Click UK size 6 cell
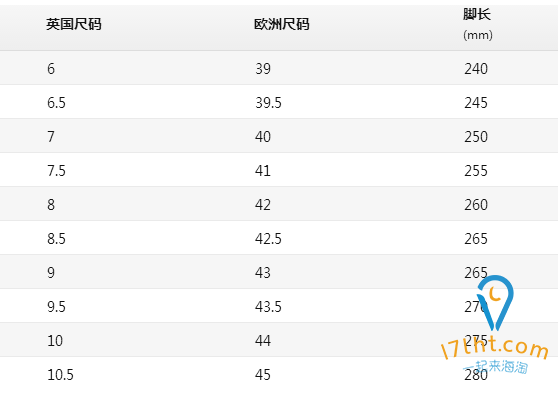558x394 pixels. point(51,69)
